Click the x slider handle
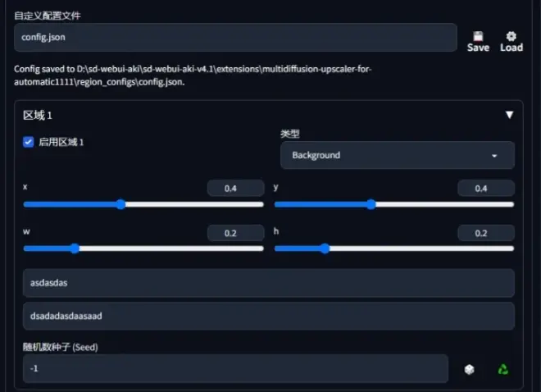The image size is (541, 392). pyautogui.click(x=120, y=204)
